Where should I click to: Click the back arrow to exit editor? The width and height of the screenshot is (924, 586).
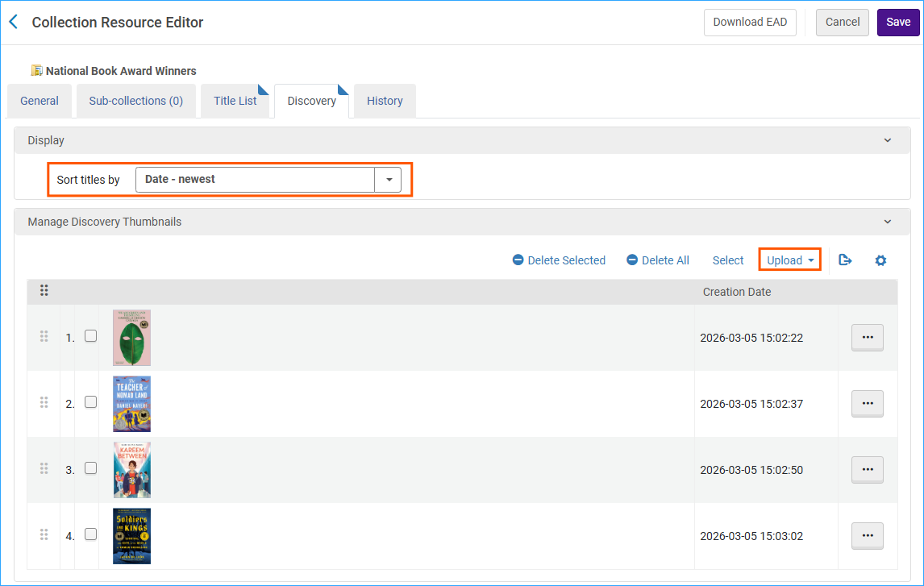(x=14, y=21)
